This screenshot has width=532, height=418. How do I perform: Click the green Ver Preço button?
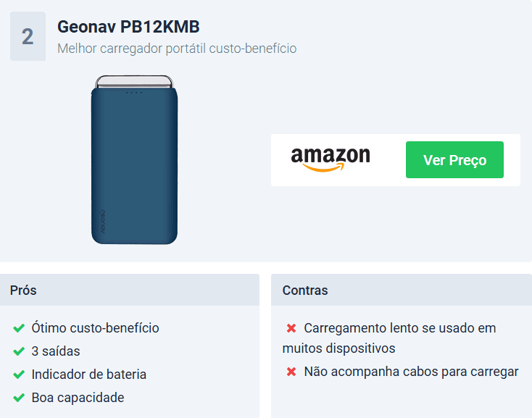point(454,159)
